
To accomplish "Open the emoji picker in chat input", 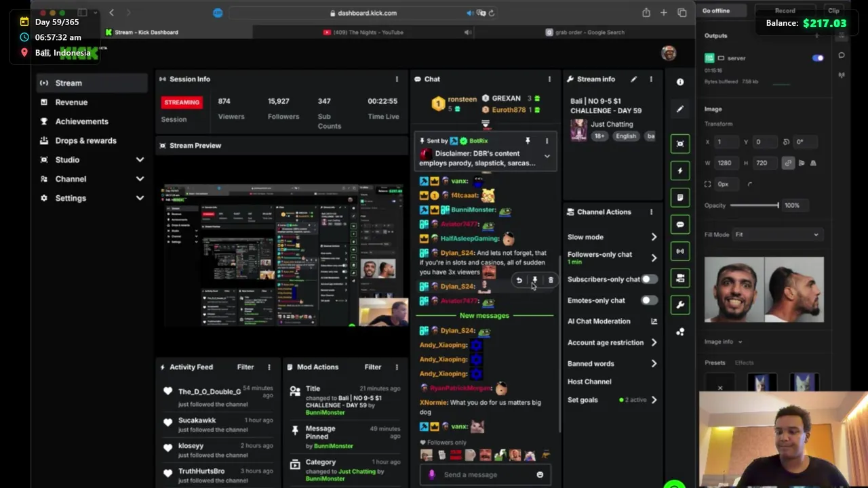I will pyautogui.click(x=540, y=475).
